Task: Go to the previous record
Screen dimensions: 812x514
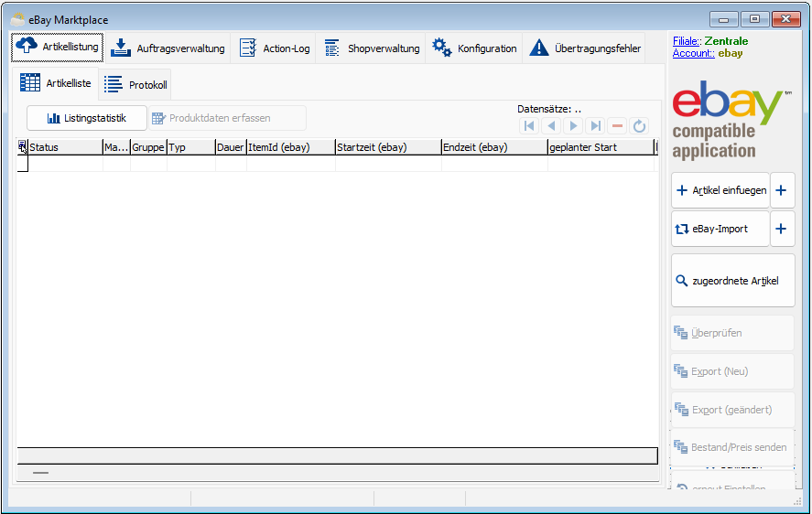Action: (551, 126)
